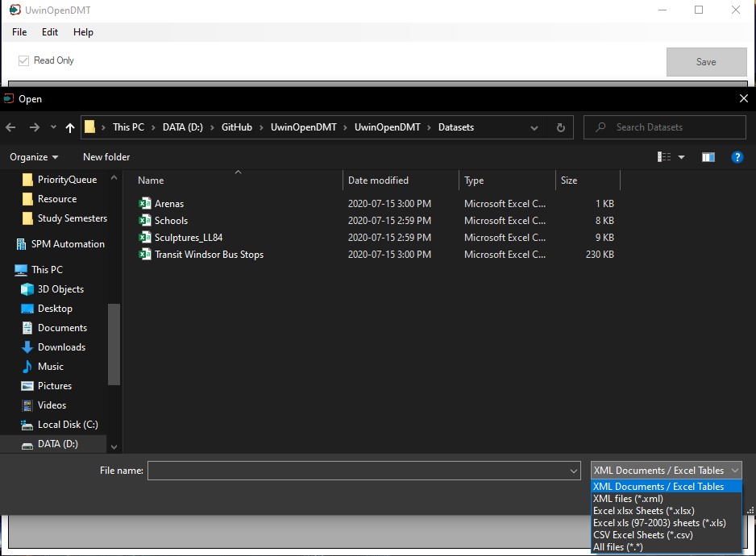
Task: Click Datasets in the address path
Action: tap(456, 127)
